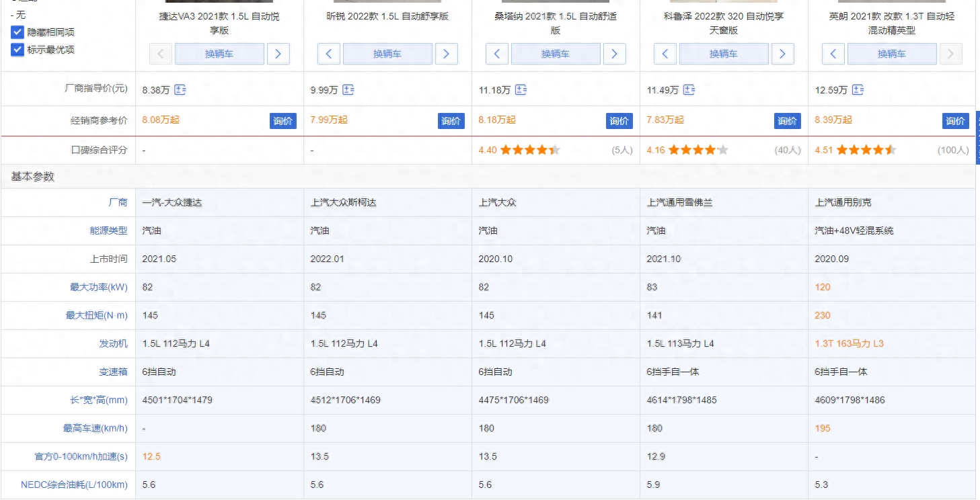
Task: Toggle 隐藏相同项 checkbox
Action: coord(17,32)
